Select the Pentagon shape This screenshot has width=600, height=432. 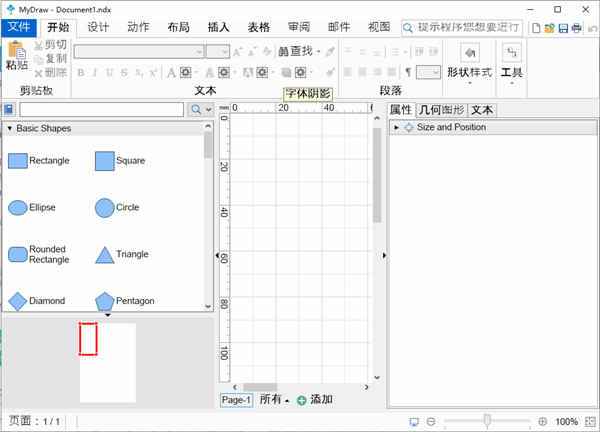(125, 301)
